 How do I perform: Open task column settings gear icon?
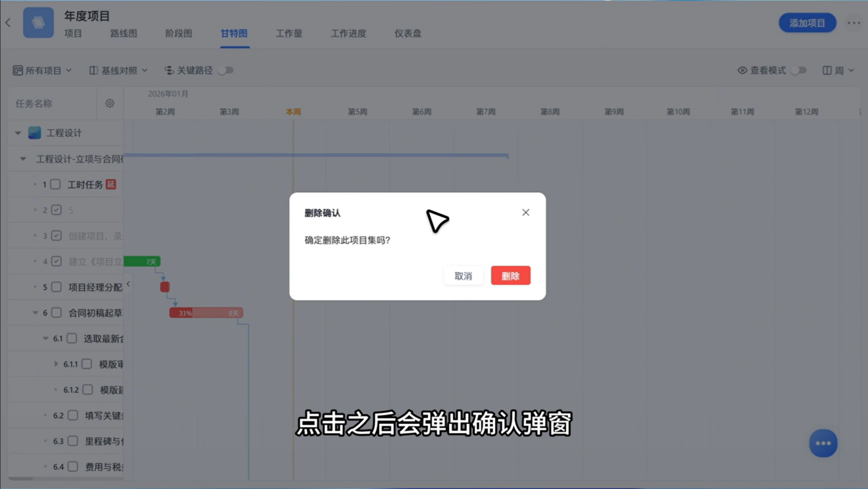(x=110, y=103)
